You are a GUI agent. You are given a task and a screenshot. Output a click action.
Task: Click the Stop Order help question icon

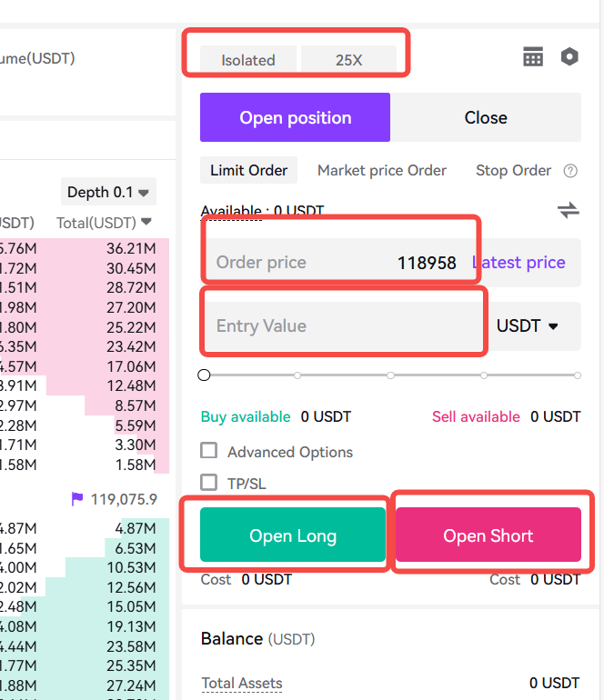point(570,171)
